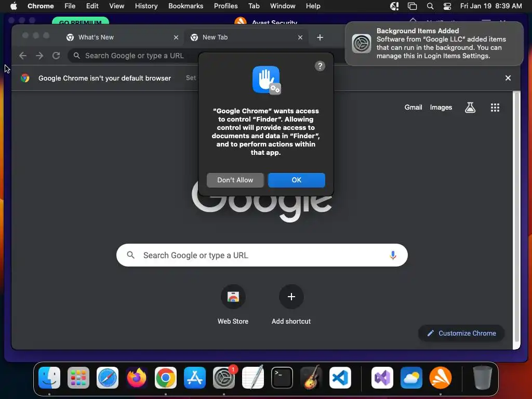Open the Profiles menu
This screenshot has width=532, height=399.
point(225,6)
